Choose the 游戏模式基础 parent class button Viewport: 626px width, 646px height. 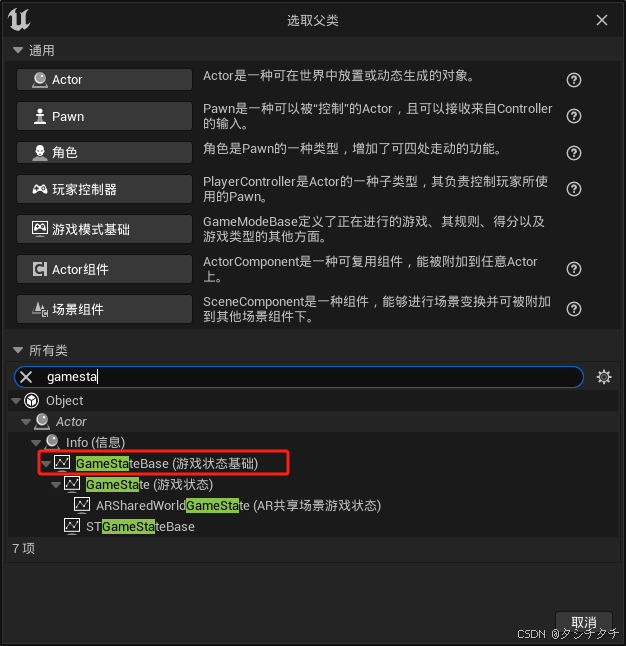tap(104, 229)
